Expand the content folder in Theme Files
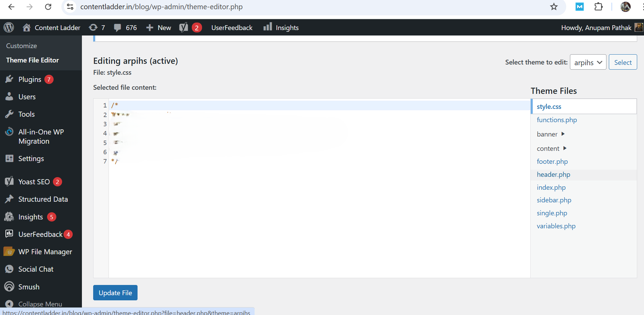644x315 pixels. [565, 148]
